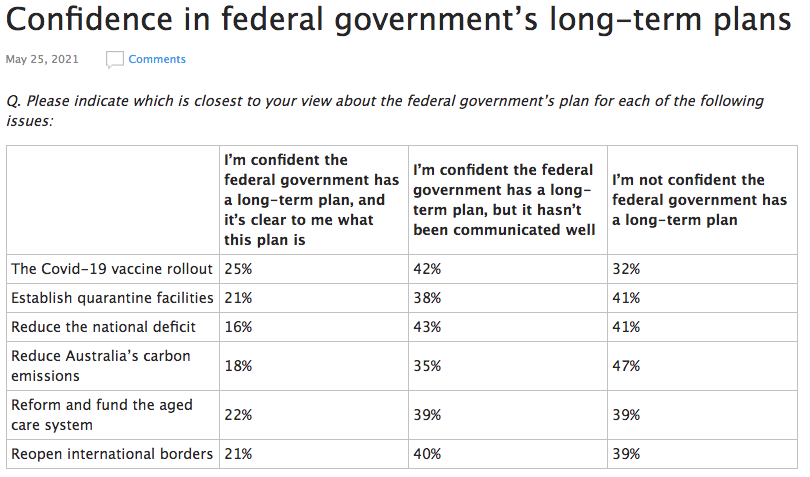This screenshot has height=477, width=810.
Task: Click the 25% cell for vaccine rollout
Action: (236, 269)
